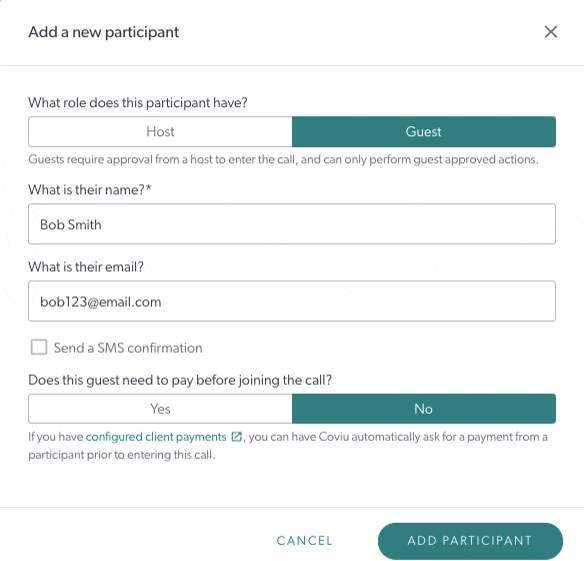Focus the name field containing Bob Smith
The image size is (584, 561).
pos(292,224)
